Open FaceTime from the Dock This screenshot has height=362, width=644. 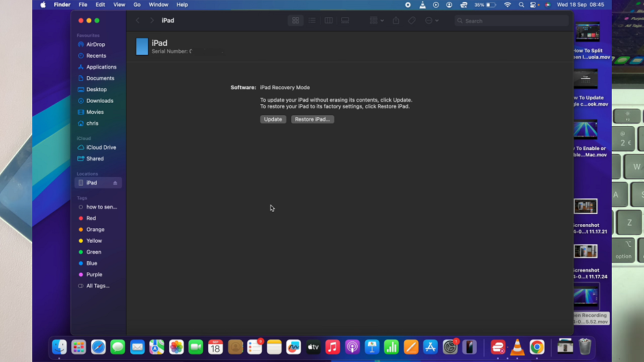(x=196, y=347)
